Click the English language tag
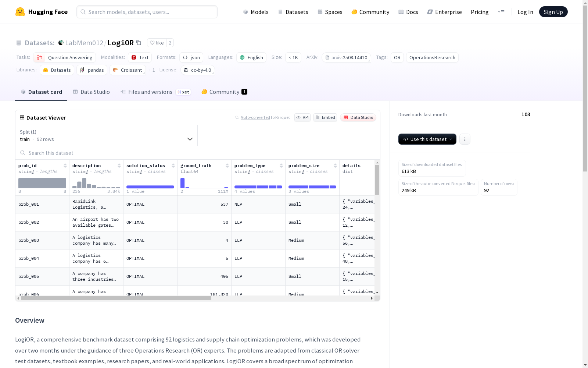 251,57
